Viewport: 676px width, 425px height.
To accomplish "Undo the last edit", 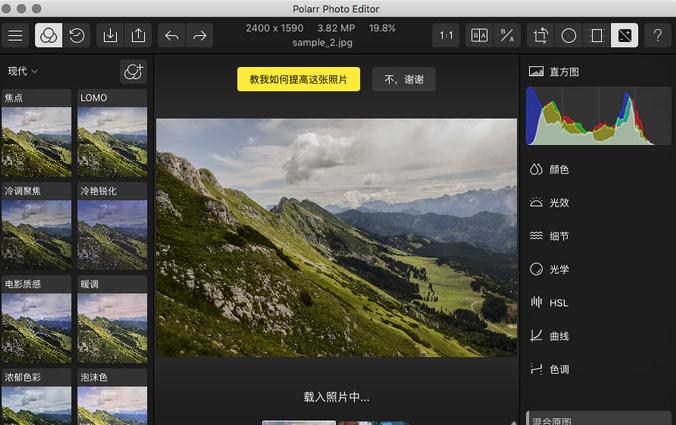I will (x=172, y=35).
